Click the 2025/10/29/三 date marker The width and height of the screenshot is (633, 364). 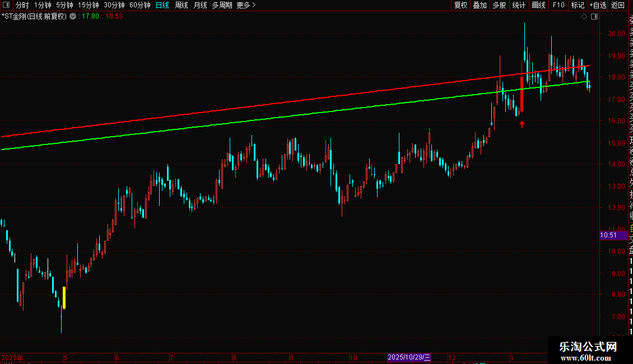coord(409,357)
